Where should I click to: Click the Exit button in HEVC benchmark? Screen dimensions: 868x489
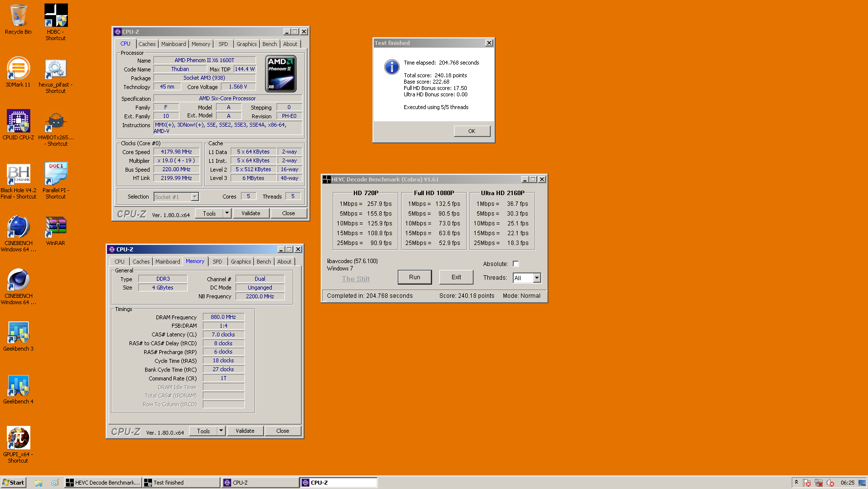point(456,277)
